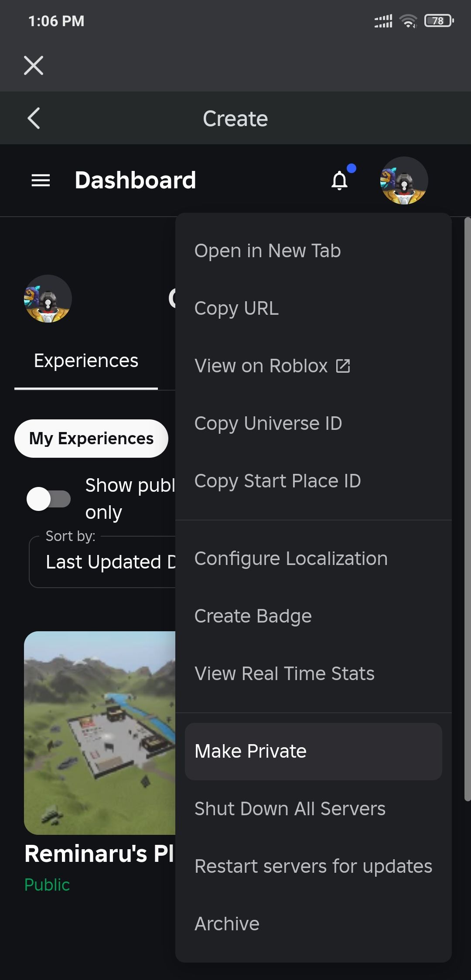Open the Reminaru's Pl experience title
The width and height of the screenshot is (471, 980).
(99, 854)
